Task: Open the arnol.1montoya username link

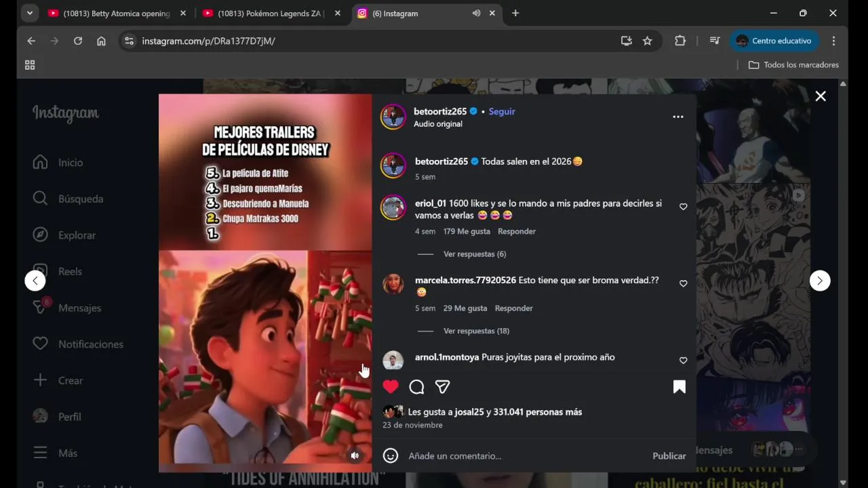Action: (x=447, y=357)
